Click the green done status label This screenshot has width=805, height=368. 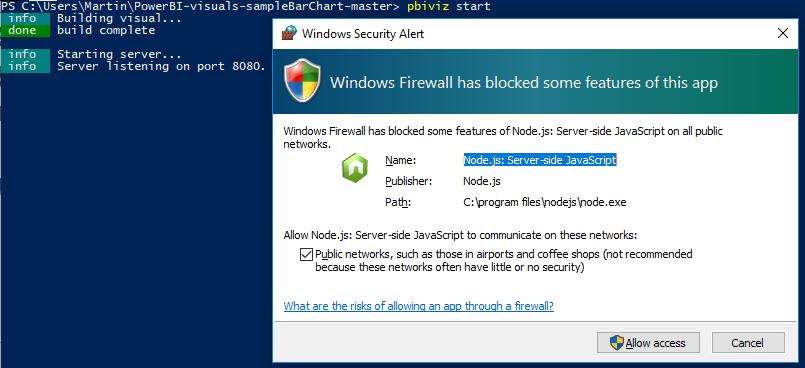pos(25,30)
